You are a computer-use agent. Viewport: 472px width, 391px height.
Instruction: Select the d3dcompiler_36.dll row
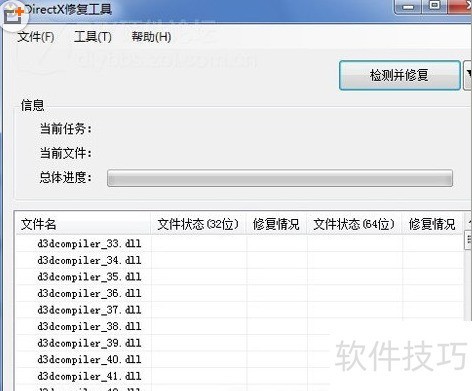(x=240, y=293)
